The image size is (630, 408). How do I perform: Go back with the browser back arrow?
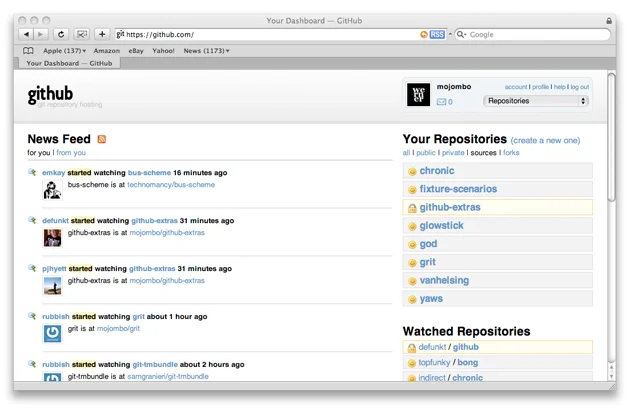26,35
